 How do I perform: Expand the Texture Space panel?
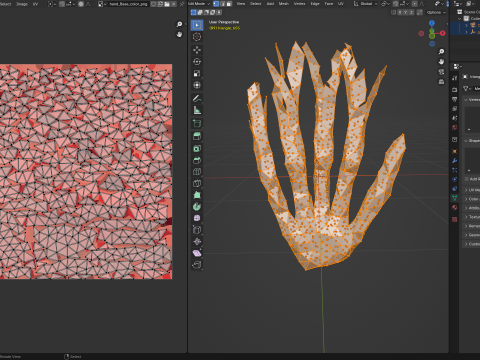click(x=466, y=217)
